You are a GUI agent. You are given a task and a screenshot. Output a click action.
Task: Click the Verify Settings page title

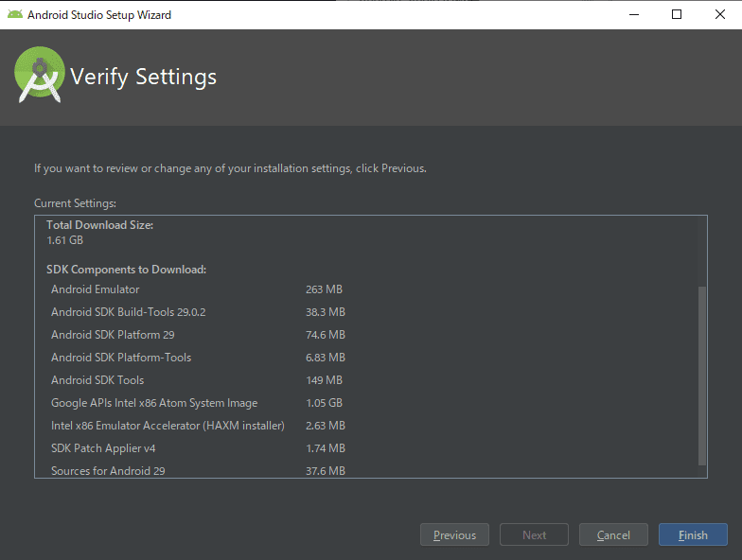tap(144, 77)
